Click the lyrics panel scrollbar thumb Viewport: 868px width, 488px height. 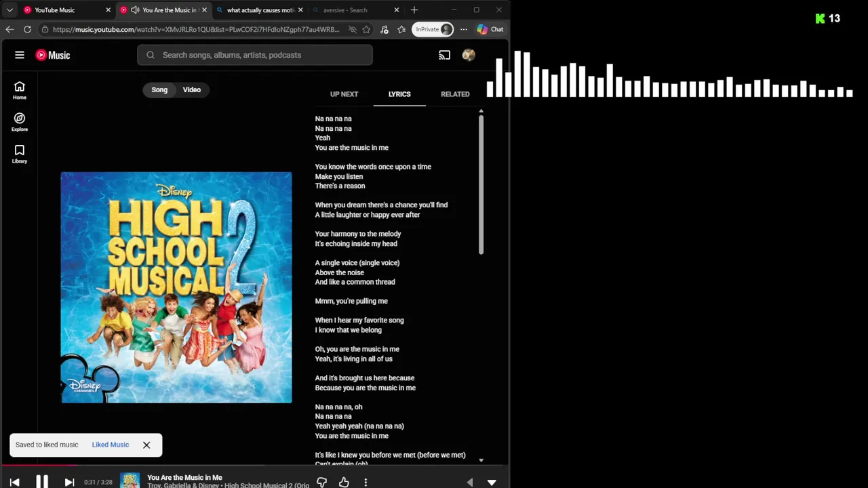(x=481, y=185)
